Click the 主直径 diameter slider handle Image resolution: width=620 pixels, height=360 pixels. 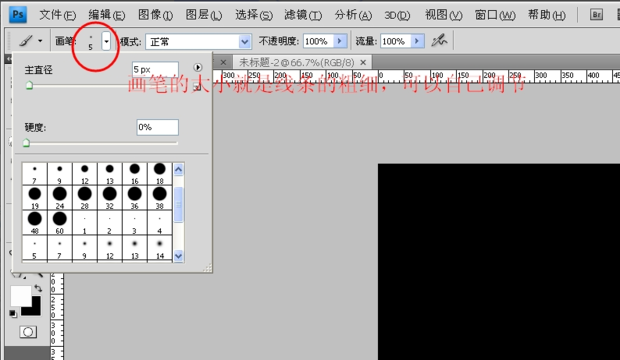[29, 85]
